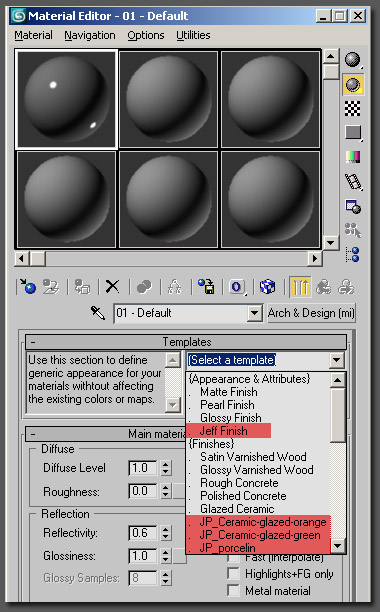Click the Go to Parent icon

(x=323, y=287)
